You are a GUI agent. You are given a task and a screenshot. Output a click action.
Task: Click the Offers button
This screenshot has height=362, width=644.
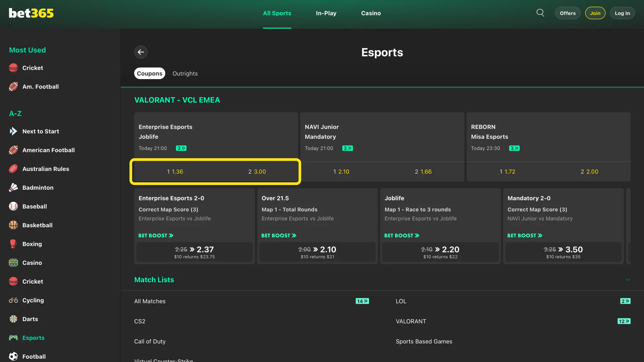pyautogui.click(x=568, y=13)
